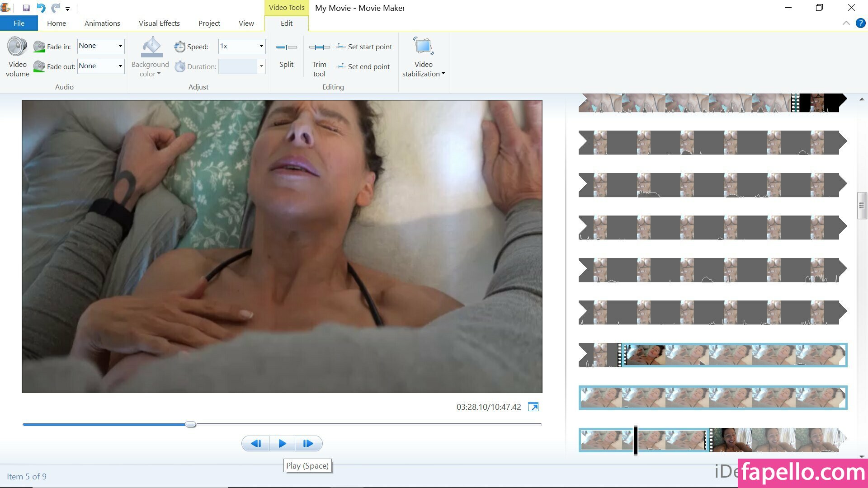Click the Undo arrow icon
The height and width of the screenshot is (488, 868).
click(x=41, y=8)
